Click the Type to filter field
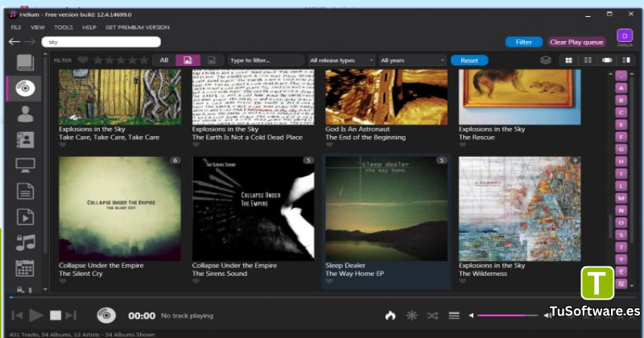The image size is (644, 338). pyautogui.click(x=266, y=60)
